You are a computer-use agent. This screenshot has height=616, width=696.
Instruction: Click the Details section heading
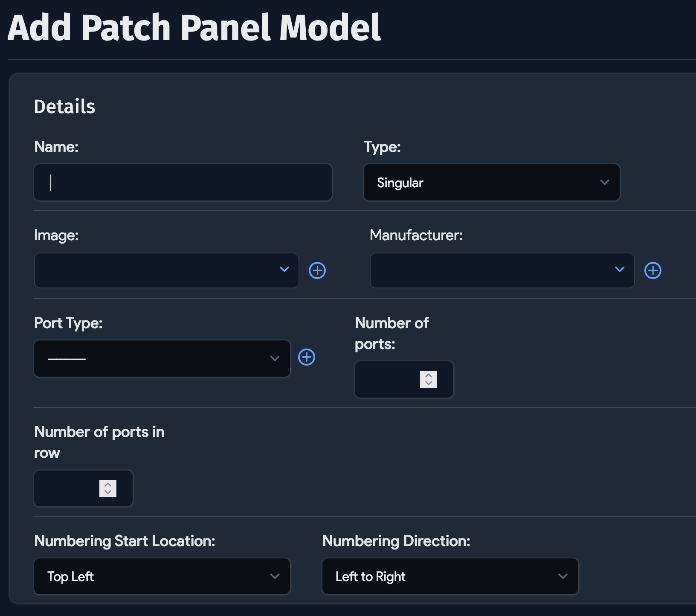[x=65, y=106]
